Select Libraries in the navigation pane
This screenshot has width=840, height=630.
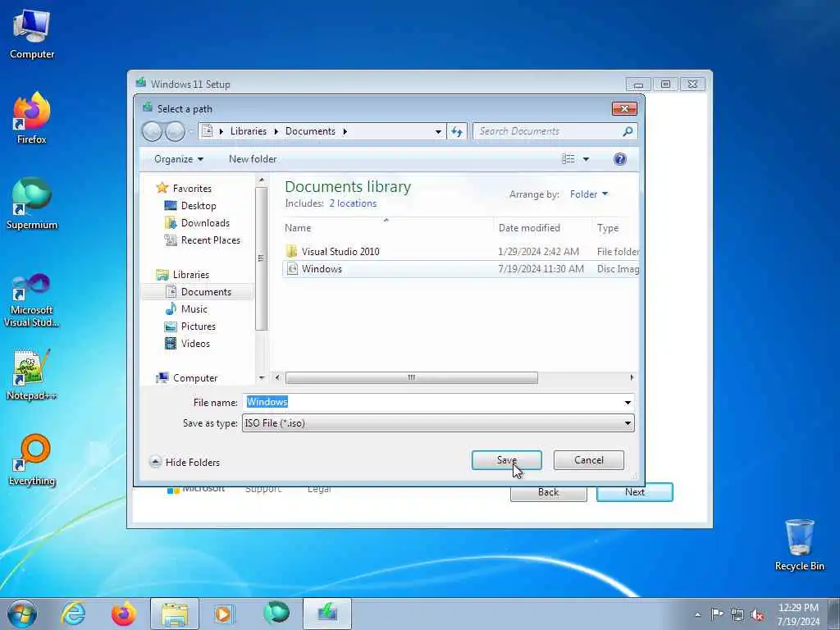coord(190,275)
